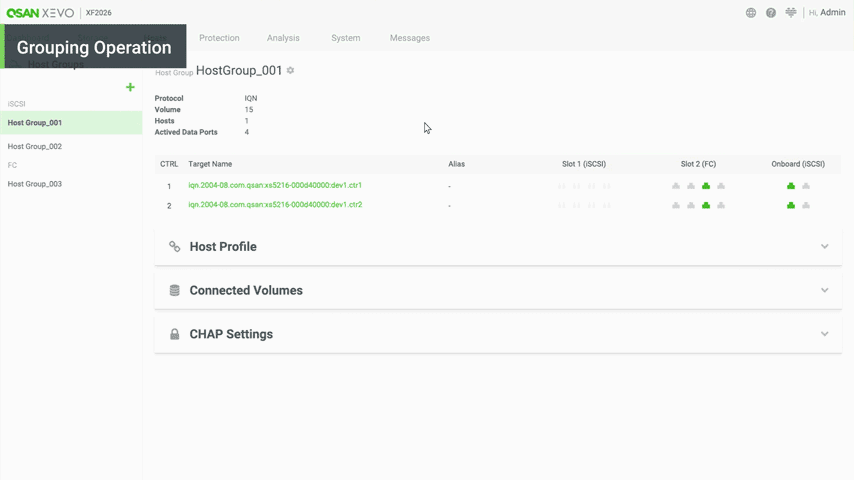Click the green Slot 2 (FC) port in CTRL 2 row
The width and height of the screenshot is (854, 480).
click(x=706, y=205)
